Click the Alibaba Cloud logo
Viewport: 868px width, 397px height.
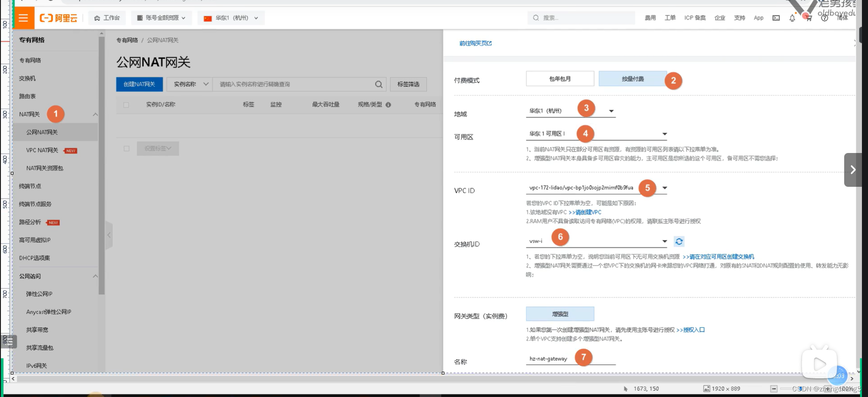click(58, 18)
